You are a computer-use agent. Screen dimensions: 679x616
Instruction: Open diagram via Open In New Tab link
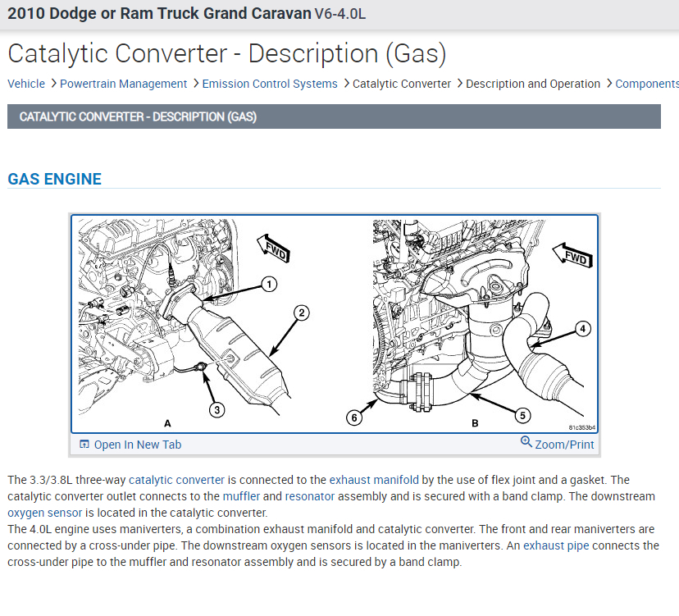click(138, 445)
